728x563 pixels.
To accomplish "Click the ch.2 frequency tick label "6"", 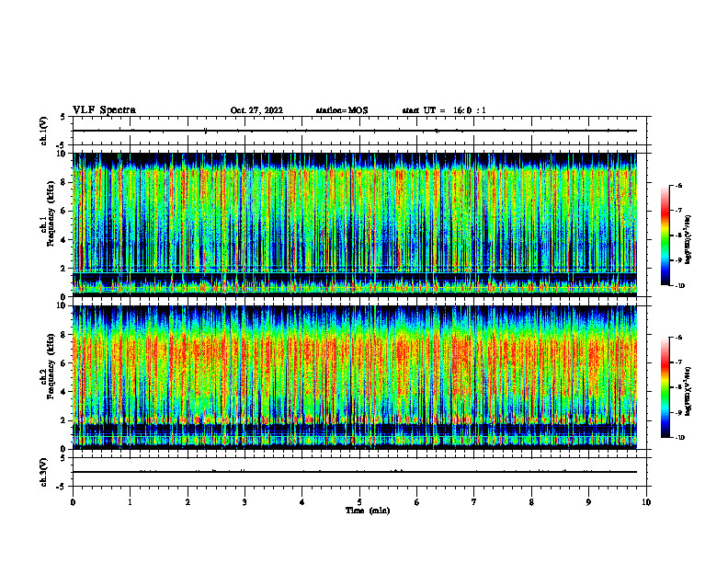I will point(64,363).
